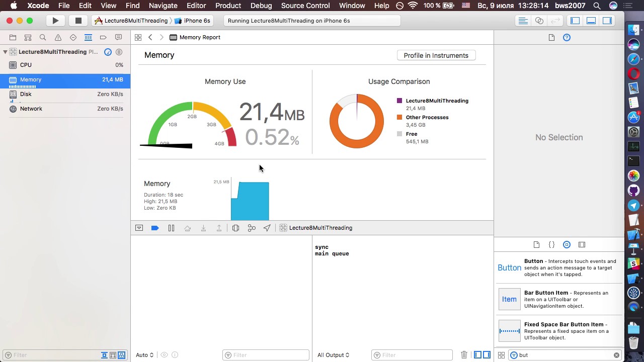This screenshot has width=644, height=362.
Task: Pause program execution in debug bar
Action: 171,228
